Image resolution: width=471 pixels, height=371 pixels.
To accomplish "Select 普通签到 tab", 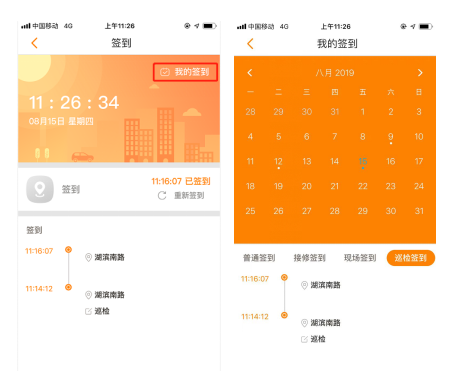I will pyautogui.click(x=259, y=258).
